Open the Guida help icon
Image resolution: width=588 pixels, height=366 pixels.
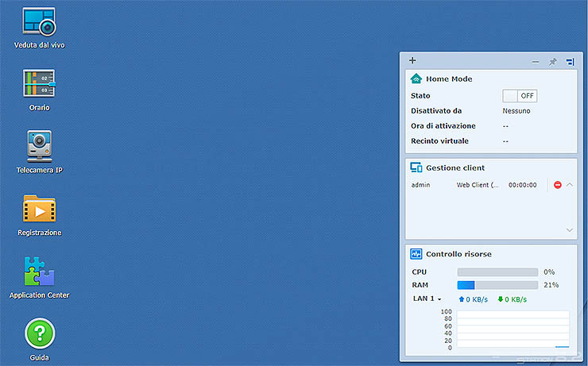click(39, 333)
